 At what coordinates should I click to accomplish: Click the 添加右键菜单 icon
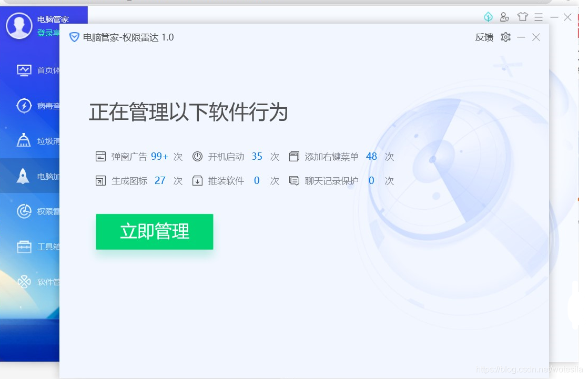(x=294, y=156)
